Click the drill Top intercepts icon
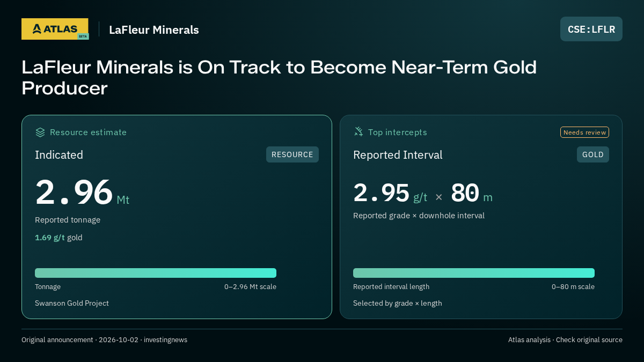Image resolution: width=644 pixels, height=362 pixels. click(358, 132)
